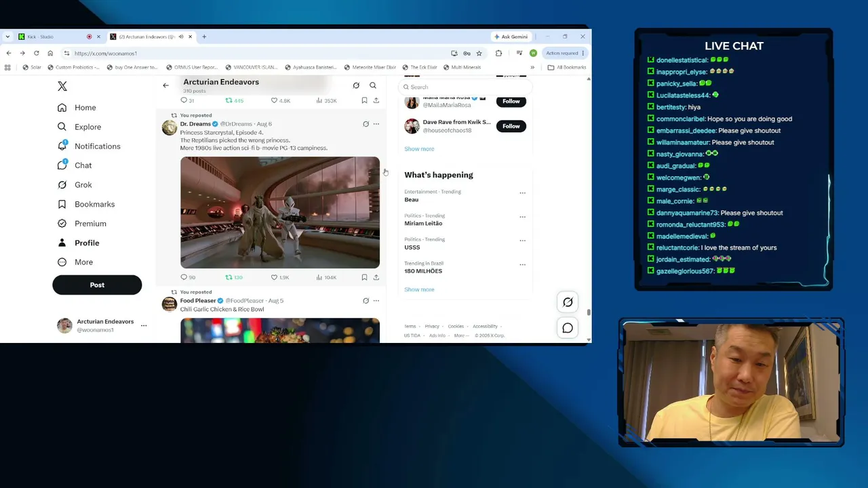Expand the More menu in X sidebar
868x488 pixels.
click(x=75, y=262)
